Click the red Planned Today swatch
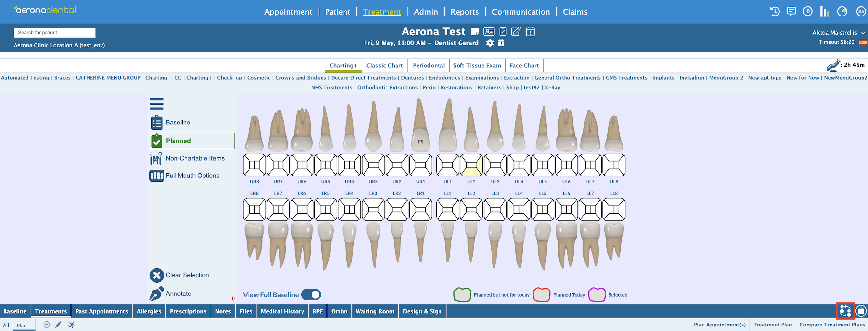Screen dimensions: 868x331 pyautogui.click(x=541, y=294)
